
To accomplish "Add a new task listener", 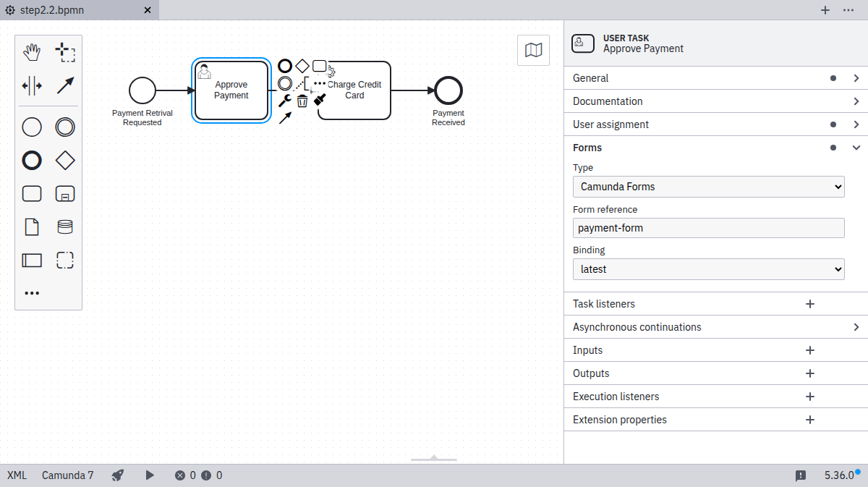I will 810,304.
